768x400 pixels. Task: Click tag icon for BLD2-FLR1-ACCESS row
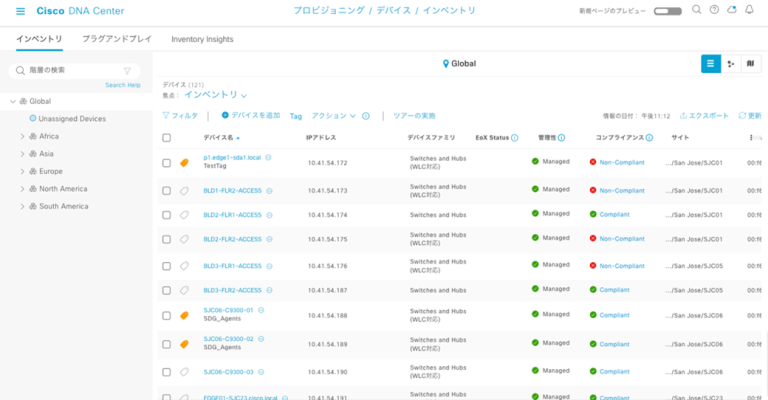184,215
